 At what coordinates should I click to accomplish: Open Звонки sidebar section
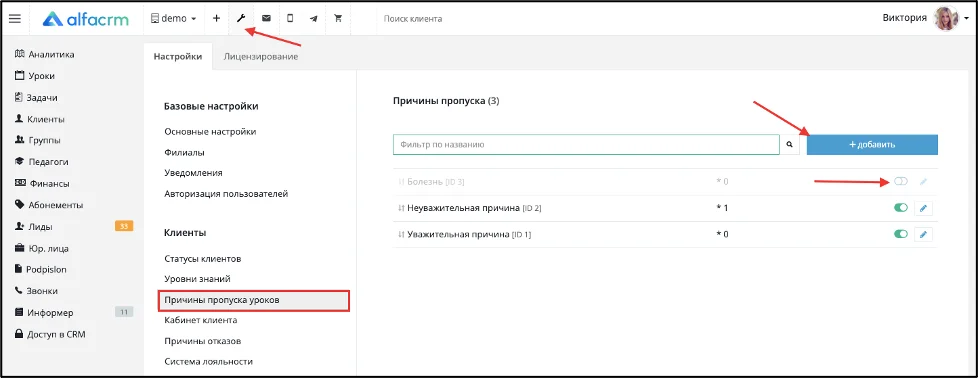click(36, 291)
